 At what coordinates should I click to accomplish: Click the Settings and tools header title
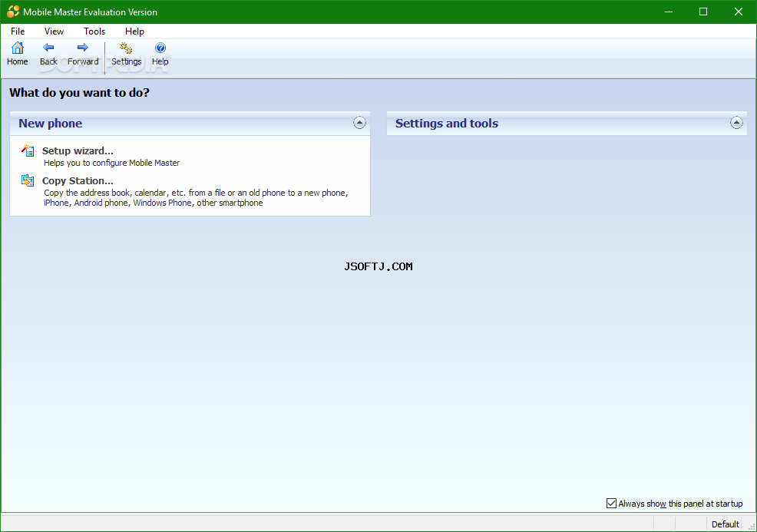[x=447, y=124]
